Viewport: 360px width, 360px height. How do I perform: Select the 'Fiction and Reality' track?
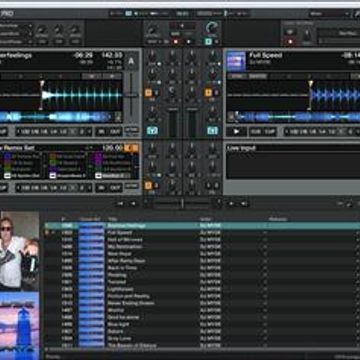(202, 296)
